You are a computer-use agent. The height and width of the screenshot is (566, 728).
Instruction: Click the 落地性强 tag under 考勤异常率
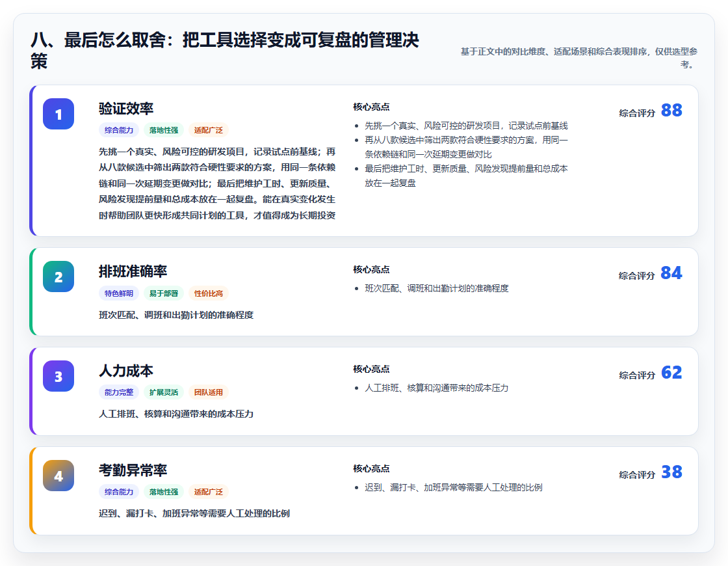tap(164, 492)
